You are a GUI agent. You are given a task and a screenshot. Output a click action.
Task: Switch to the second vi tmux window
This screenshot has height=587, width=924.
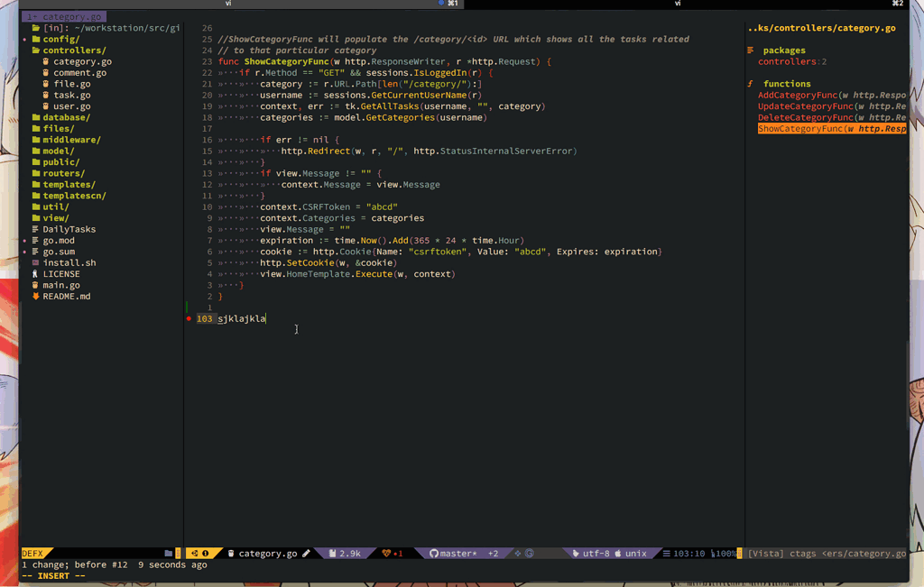coord(676,4)
